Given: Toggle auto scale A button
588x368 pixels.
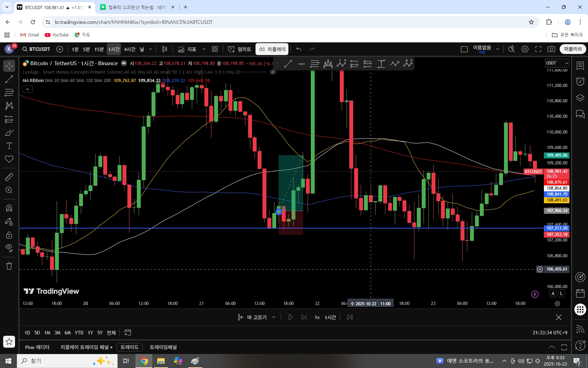Looking at the screenshot, I should (x=553, y=294).
